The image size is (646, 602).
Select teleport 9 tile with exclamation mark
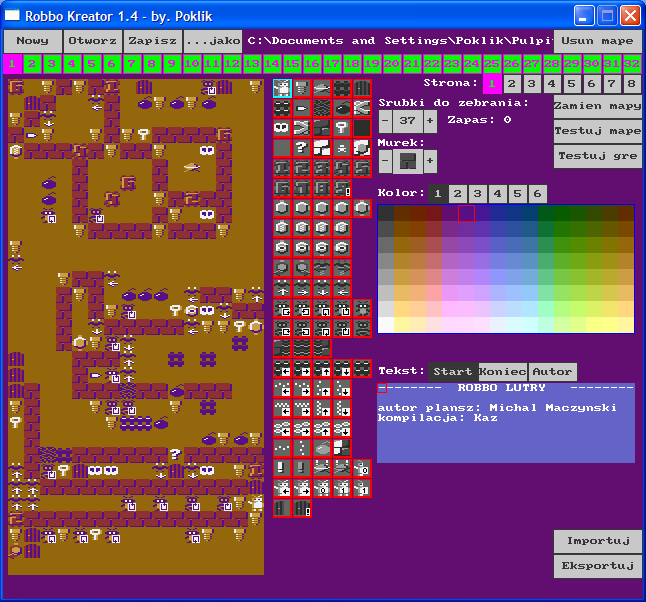pyautogui.click(x=342, y=188)
